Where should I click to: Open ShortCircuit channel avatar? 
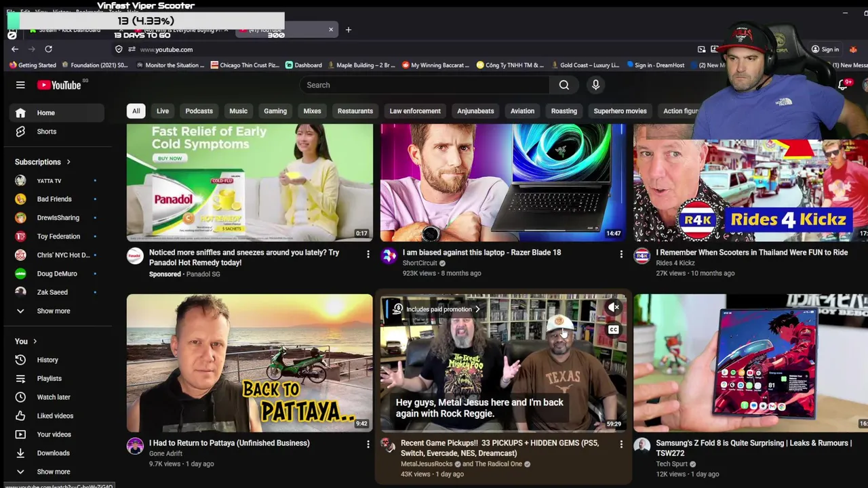[x=389, y=256]
